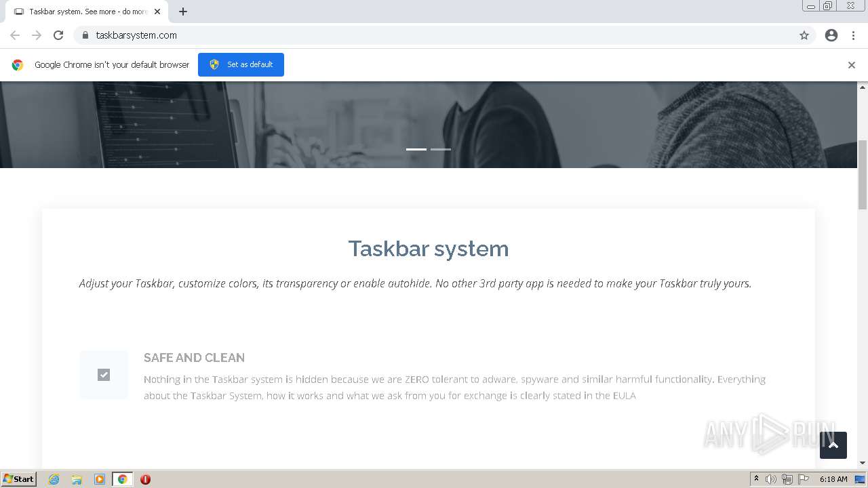The height and width of the screenshot is (488, 868).
Task: Switch to Chrome taskbar button
Action: pos(123,479)
